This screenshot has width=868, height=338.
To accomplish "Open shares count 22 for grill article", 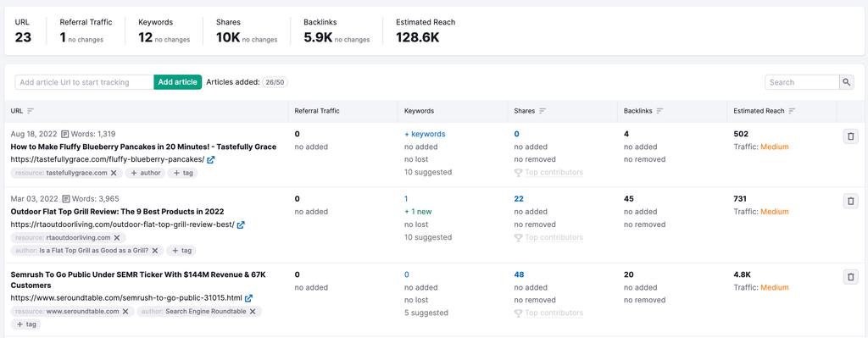I will click(519, 198).
